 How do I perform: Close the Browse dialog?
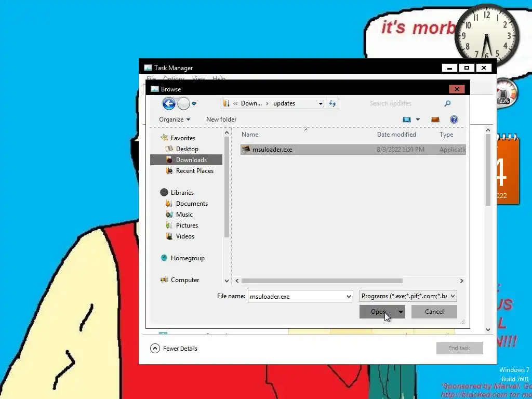457,89
